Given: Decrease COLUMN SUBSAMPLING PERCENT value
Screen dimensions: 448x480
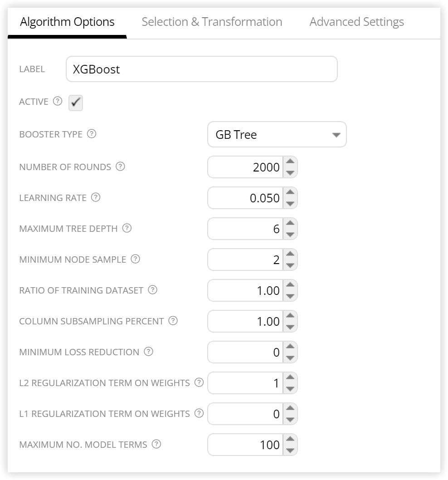Looking at the screenshot, I should 290,327.
